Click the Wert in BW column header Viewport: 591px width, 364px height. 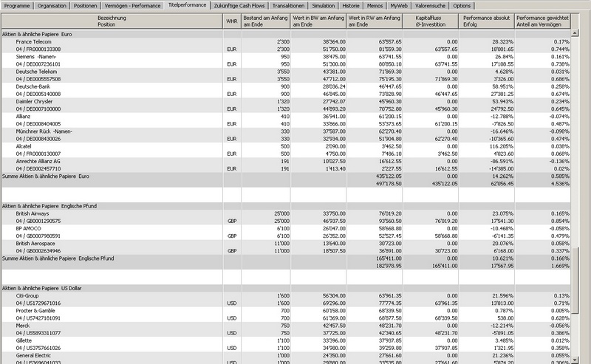[x=318, y=21]
